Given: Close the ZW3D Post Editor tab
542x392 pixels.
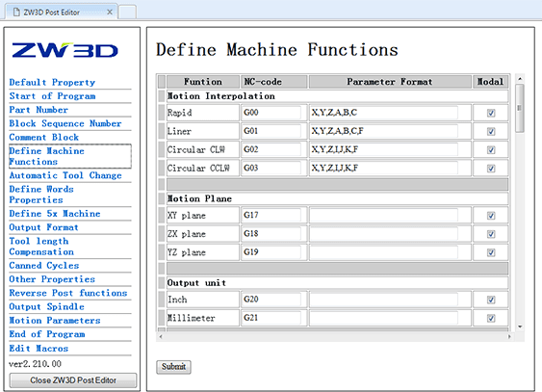Looking at the screenshot, I should [x=110, y=13].
